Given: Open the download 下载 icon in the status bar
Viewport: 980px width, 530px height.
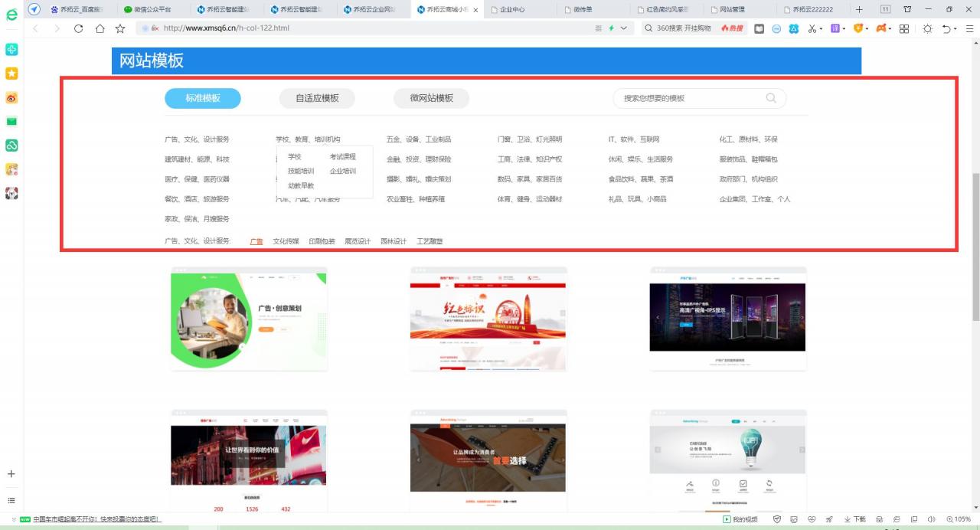Looking at the screenshot, I should coord(854,519).
